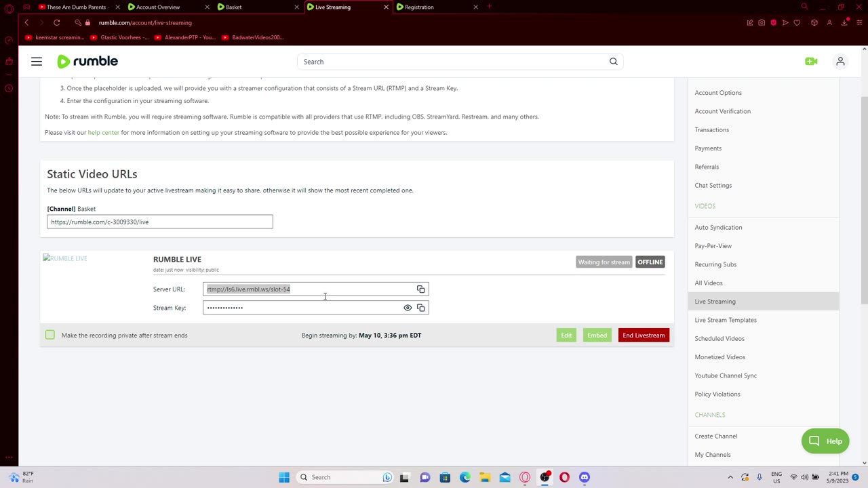Check 'Make the recording private after stream ends'
868x488 pixels.
coord(50,335)
